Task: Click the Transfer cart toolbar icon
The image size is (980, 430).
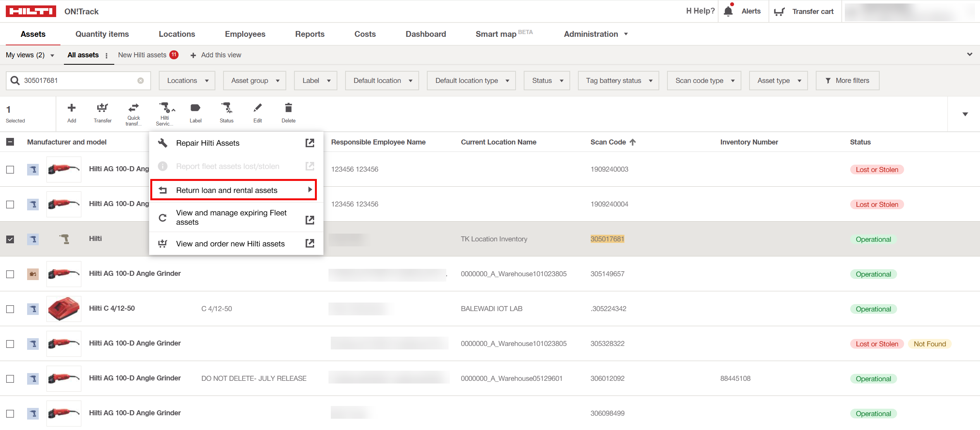Action: [x=103, y=108]
